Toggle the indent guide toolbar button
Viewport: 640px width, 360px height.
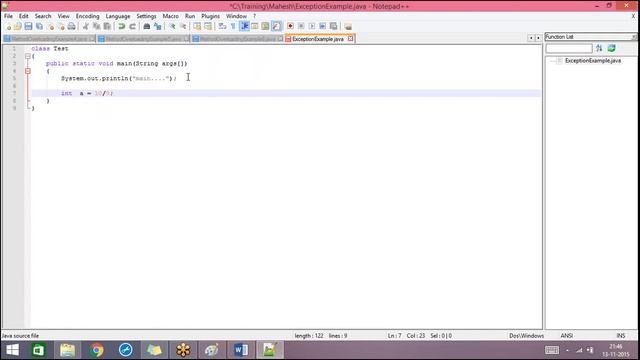tap(244, 27)
